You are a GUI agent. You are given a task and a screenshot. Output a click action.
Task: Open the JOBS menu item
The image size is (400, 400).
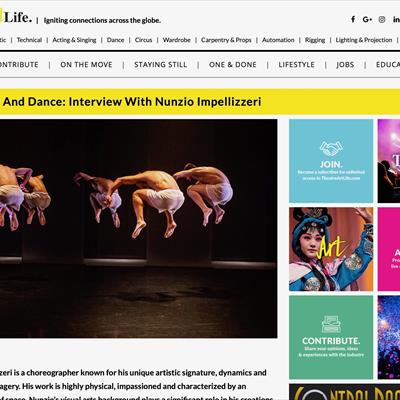[x=345, y=65]
